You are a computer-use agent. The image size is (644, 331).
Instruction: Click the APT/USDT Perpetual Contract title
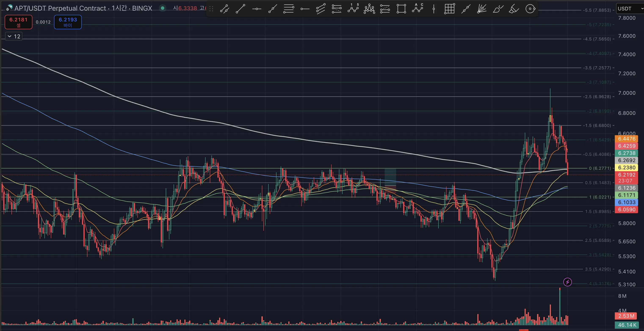click(x=60, y=8)
